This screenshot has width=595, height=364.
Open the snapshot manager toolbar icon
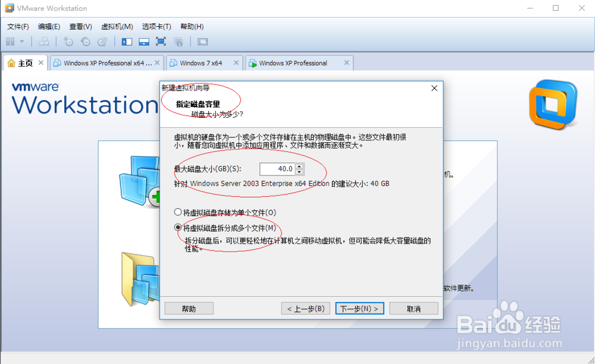(x=102, y=42)
